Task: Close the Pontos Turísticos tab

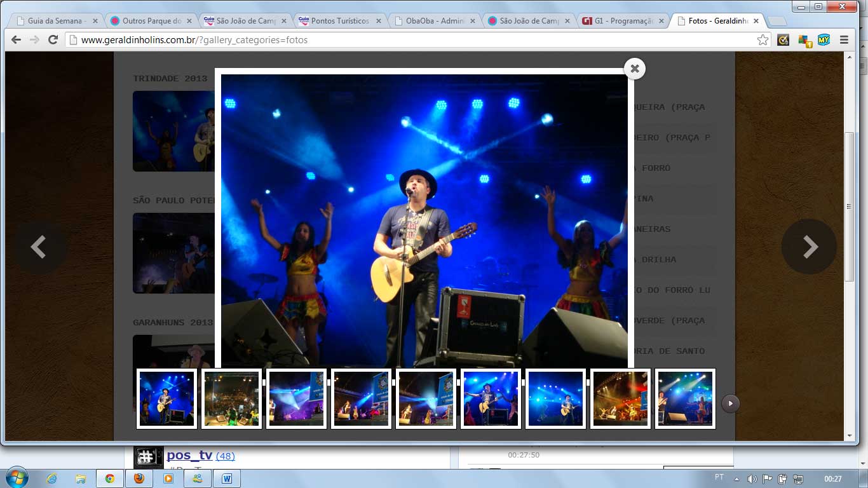Action: click(379, 21)
